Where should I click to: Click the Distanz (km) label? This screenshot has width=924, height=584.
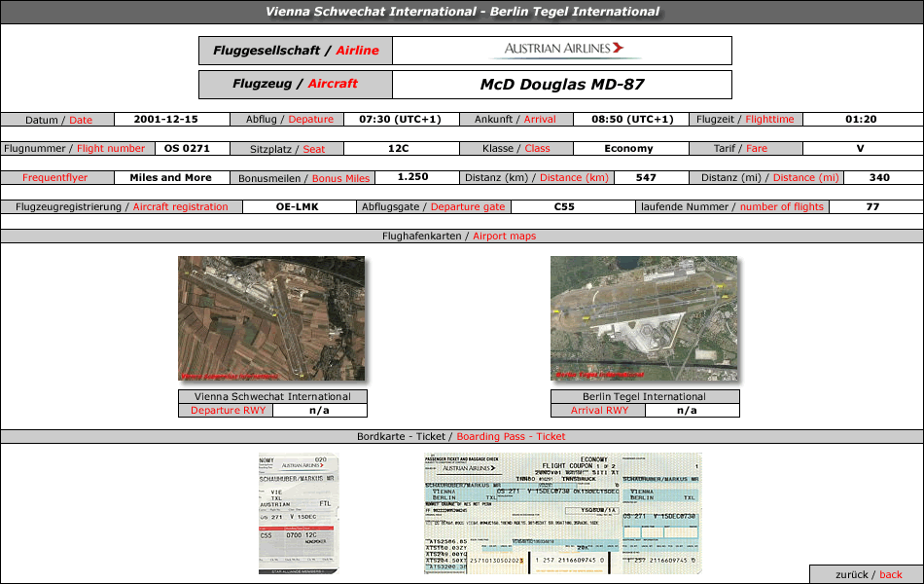click(x=537, y=177)
